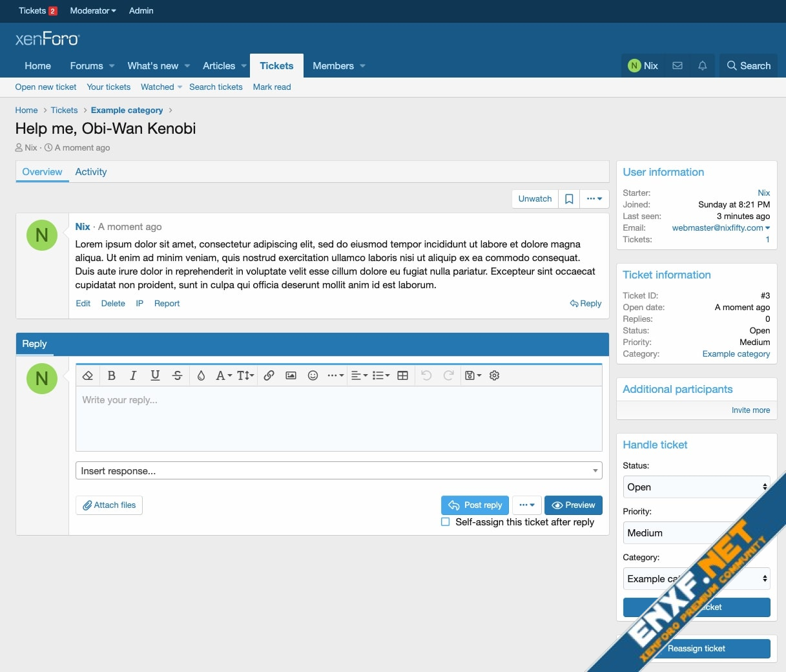This screenshot has width=786, height=672.
Task: Open the Search button in the navigation bar
Action: (x=749, y=66)
